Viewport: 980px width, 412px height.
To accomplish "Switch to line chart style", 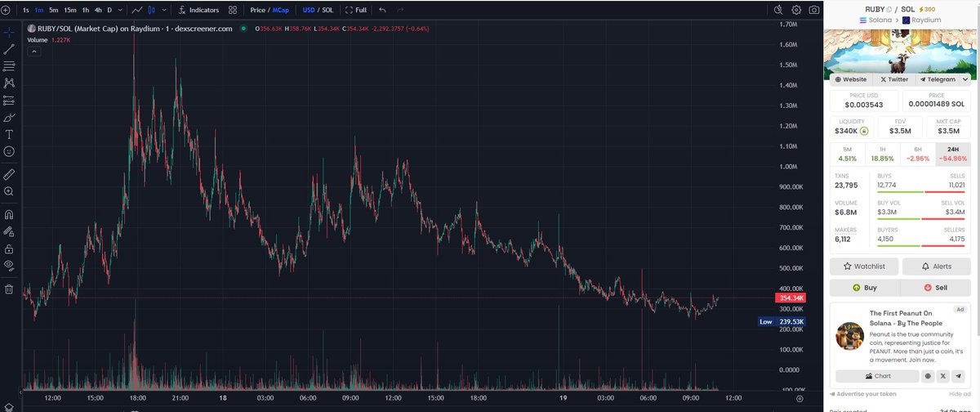I will (x=137, y=10).
